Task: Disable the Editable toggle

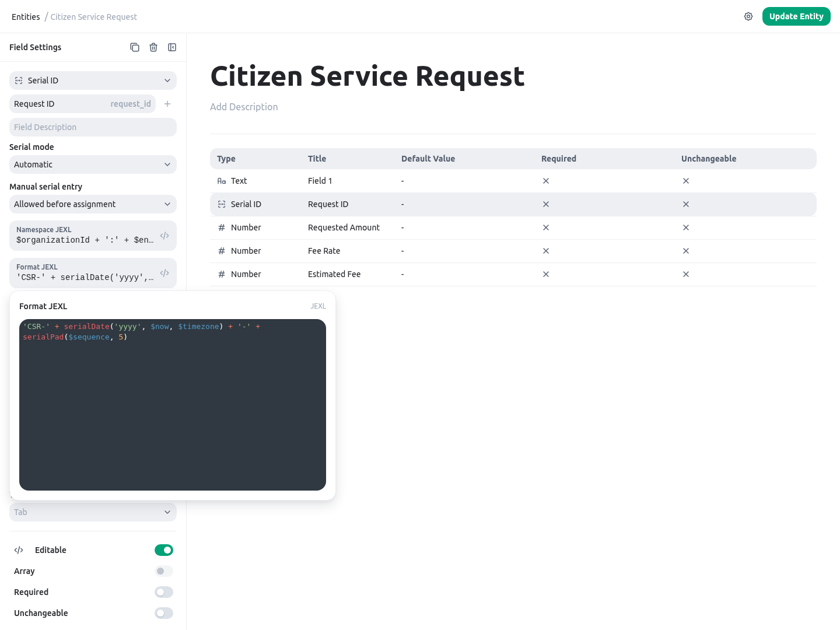Action: click(164, 550)
